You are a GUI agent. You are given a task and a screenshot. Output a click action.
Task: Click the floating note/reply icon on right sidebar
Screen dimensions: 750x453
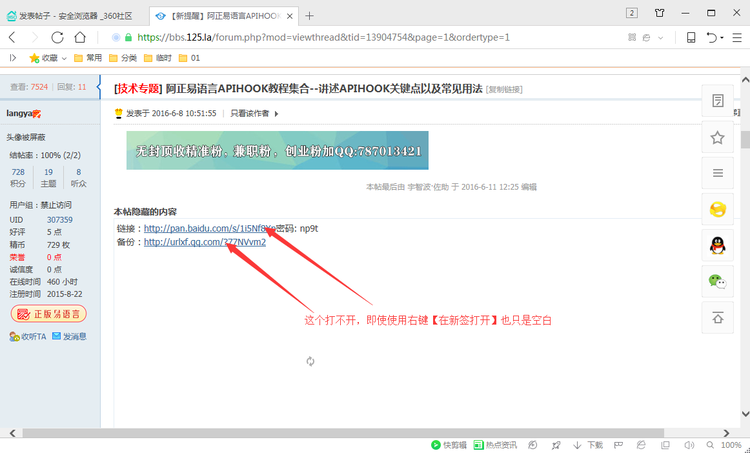pyautogui.click(x=717, y=100)
